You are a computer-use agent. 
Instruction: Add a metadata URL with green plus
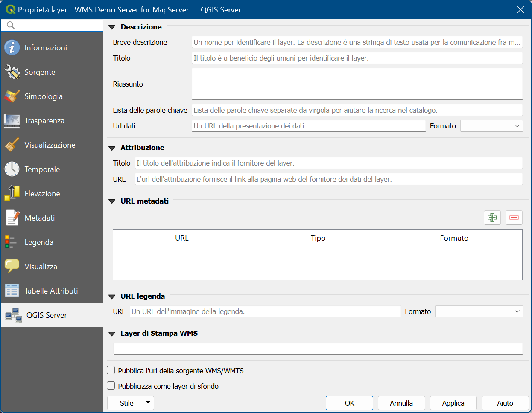click(x=492, y=218)
